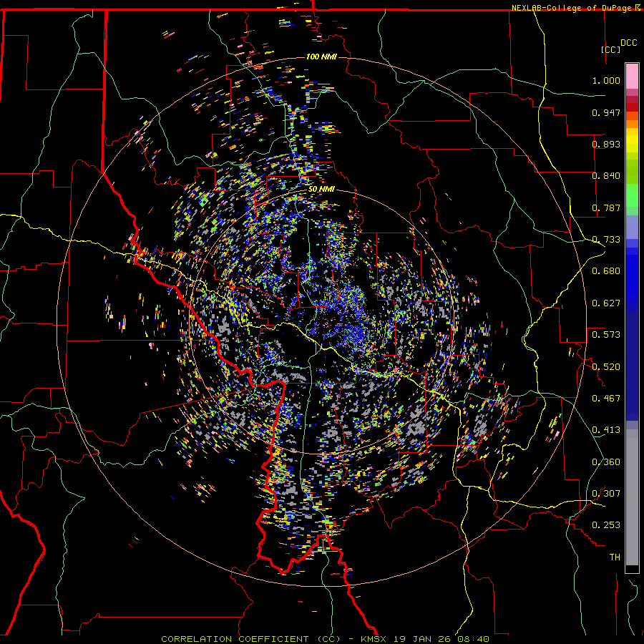Image resolution: width=644 pixels, height=644 pixels.
Task: Click the 100 NMI range ring label
Action: pos(321,57)
